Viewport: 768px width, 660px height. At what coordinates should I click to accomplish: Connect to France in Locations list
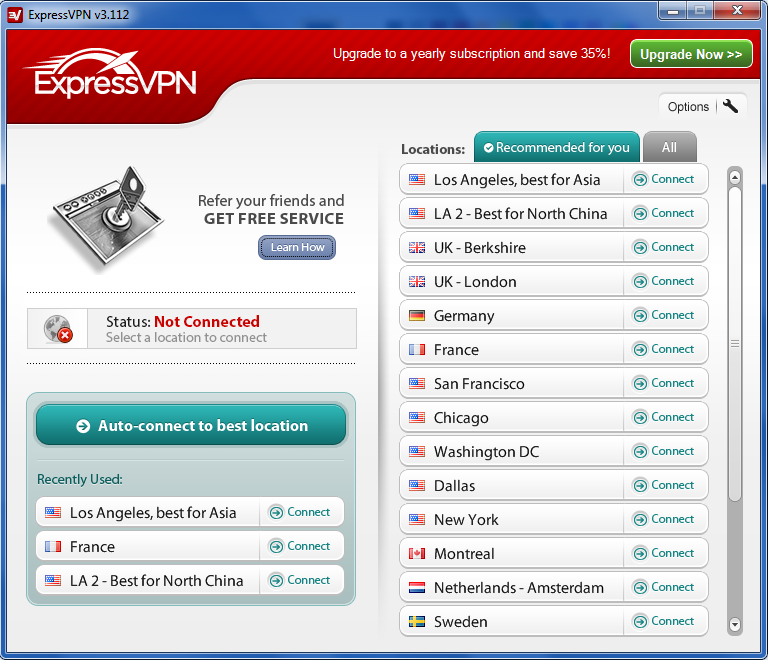[664, 349]
